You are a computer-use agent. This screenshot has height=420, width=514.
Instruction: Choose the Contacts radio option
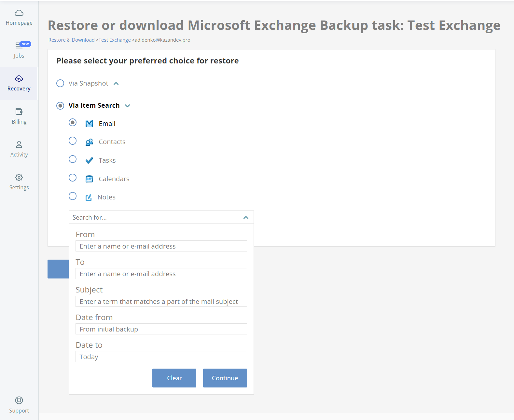pyautogui.click(x=73, y=141)
